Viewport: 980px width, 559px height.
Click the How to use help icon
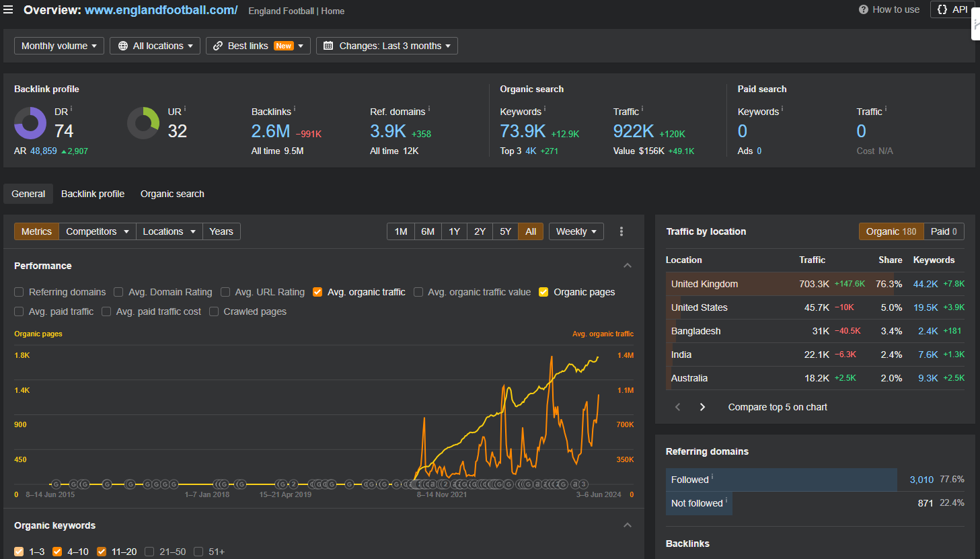click(x=864, y=9)
